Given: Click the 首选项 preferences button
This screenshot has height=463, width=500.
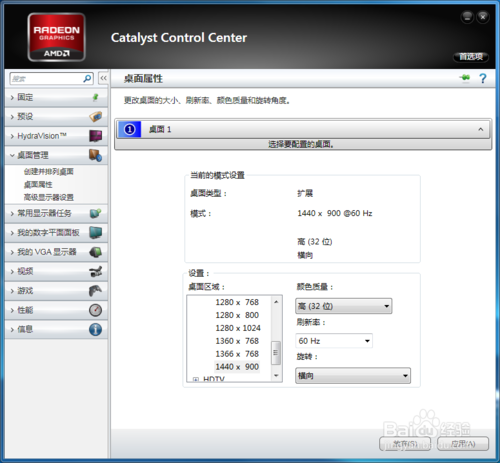Looking at the screenshot, I should (471, 57).
